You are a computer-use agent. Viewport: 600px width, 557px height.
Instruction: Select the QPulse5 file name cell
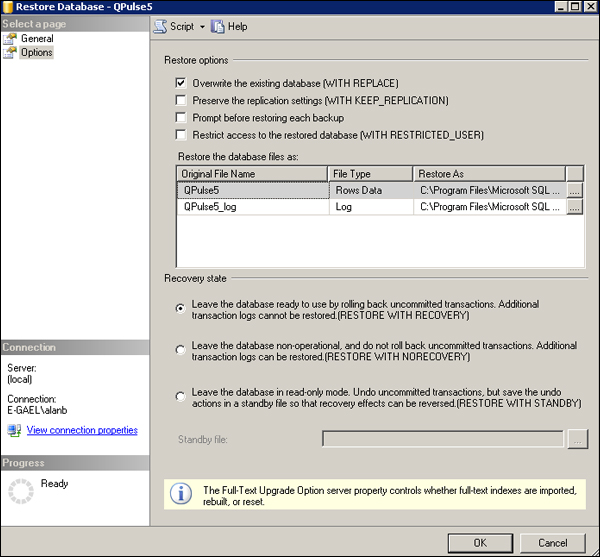pyautogui.click(x=253, y=191)
